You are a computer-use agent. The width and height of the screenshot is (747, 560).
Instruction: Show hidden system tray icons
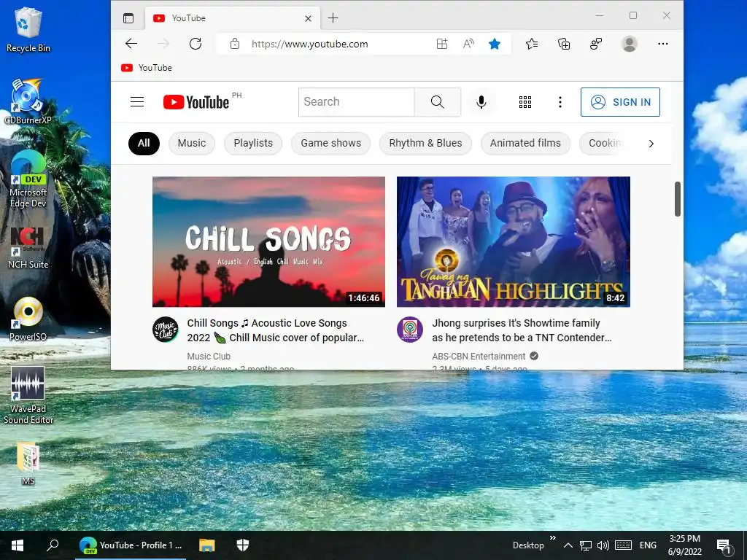tap(568, 545)
